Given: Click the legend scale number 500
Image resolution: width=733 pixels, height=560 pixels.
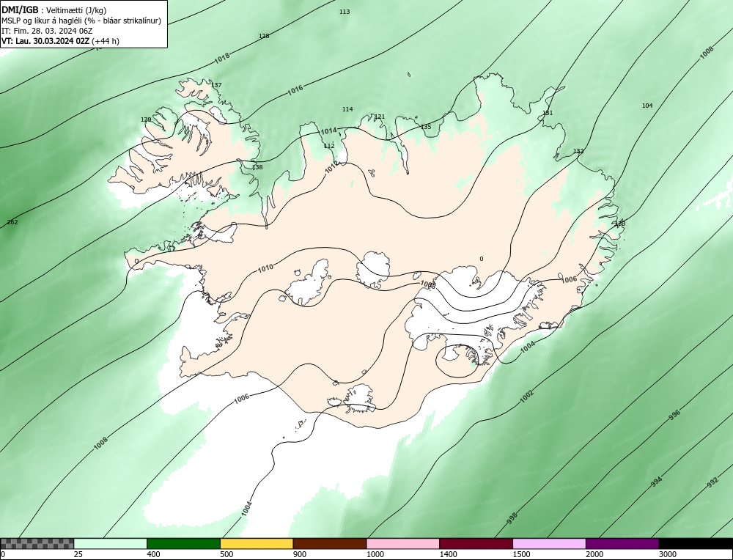Looking at the screenshot, I should (x=226, y=555).
